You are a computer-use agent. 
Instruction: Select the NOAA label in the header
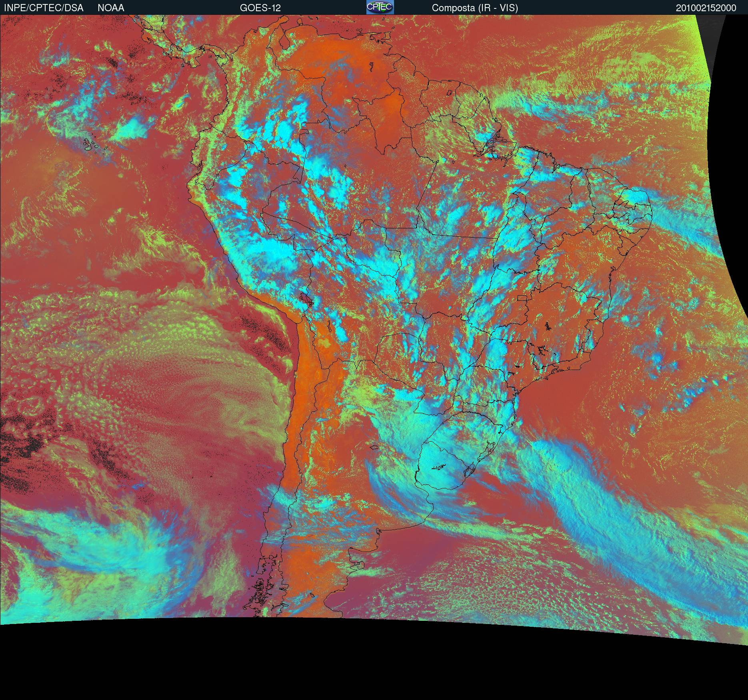pyautogui.click(x=111, y=8)
